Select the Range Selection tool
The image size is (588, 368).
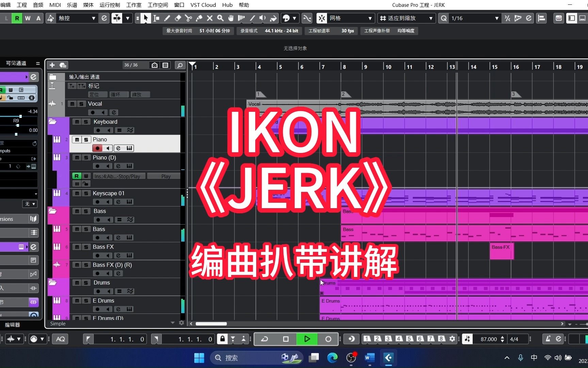[x=156, y=18]
